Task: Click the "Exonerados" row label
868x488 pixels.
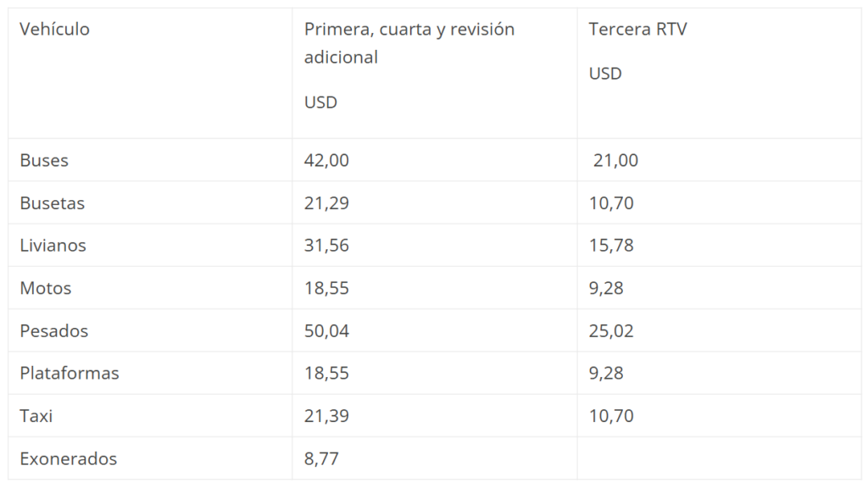Action: point(69,458)
